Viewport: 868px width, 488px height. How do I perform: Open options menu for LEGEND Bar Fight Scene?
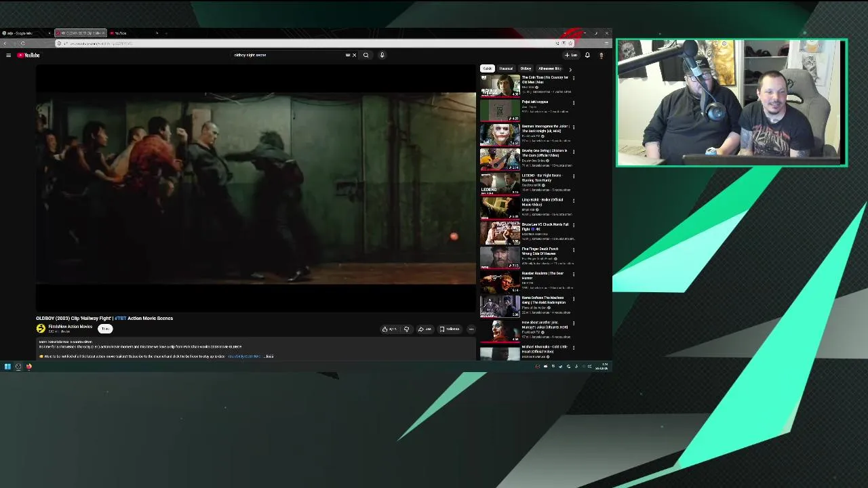point(574,176)
